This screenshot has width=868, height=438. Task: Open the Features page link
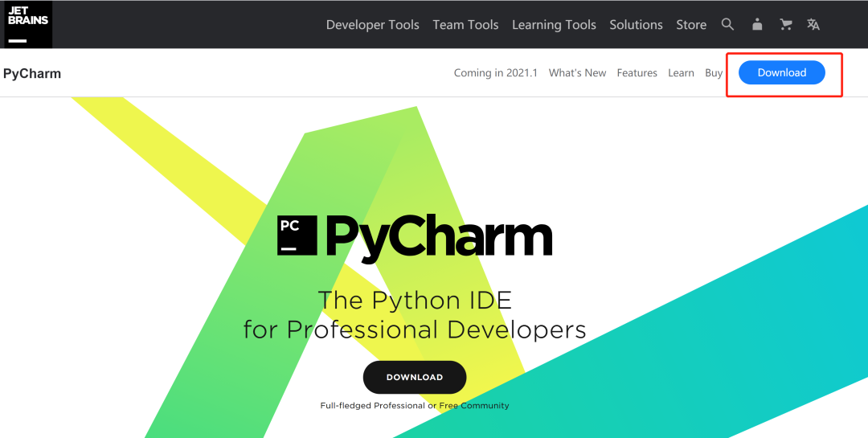point(637,73)
